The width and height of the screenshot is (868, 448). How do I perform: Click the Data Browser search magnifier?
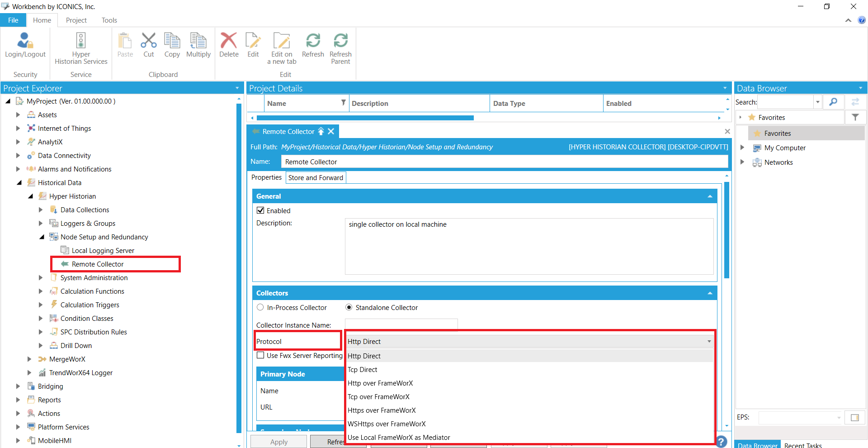[833, 102]
